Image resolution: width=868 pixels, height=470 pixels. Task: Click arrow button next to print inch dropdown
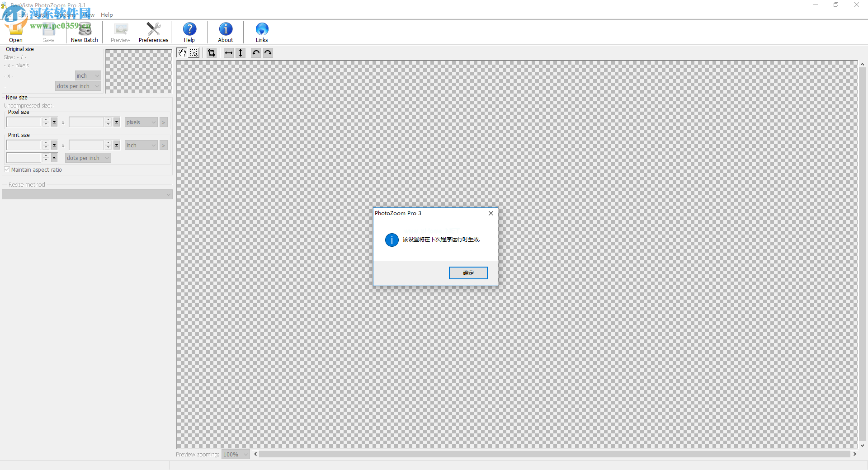click(164, 145)
